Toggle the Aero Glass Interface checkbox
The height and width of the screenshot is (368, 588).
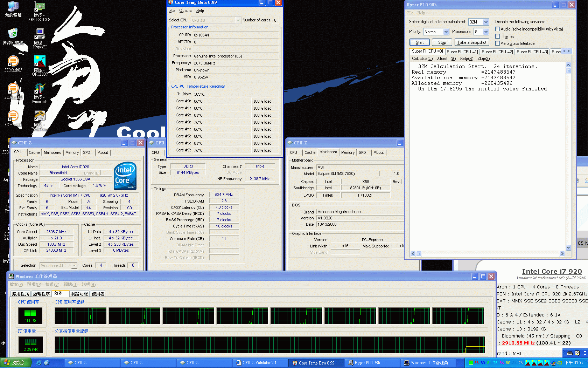point(497,43)
